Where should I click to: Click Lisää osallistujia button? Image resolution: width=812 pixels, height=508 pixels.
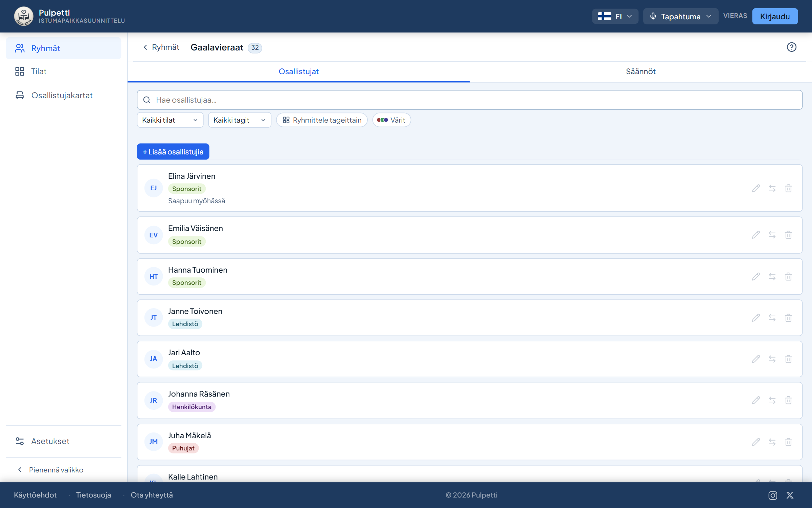173,152
